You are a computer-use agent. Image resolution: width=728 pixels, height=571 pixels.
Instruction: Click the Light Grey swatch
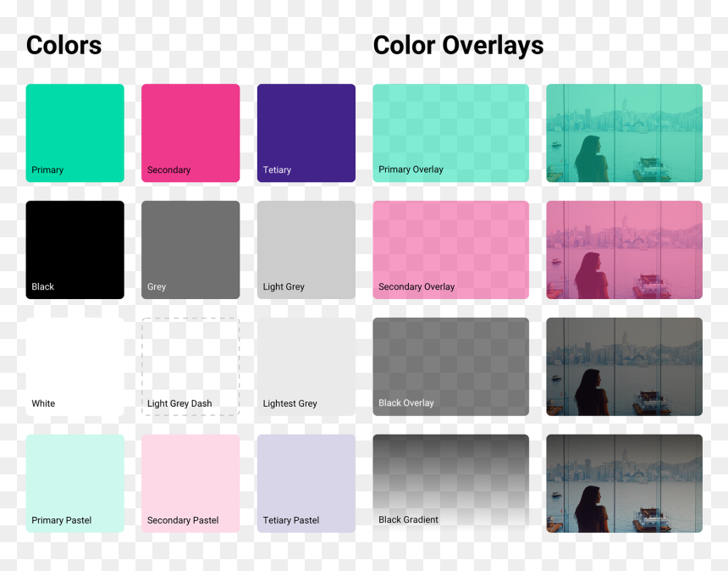[x=306, y=249]
